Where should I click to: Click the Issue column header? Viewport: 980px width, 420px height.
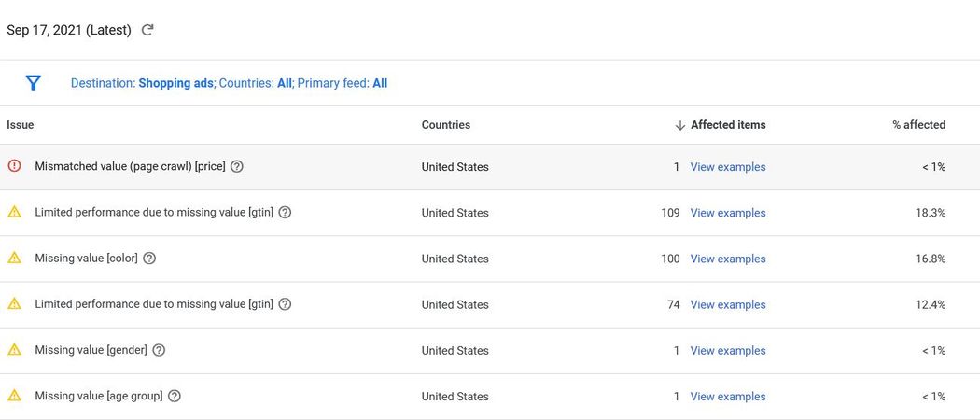coord(21,125)
